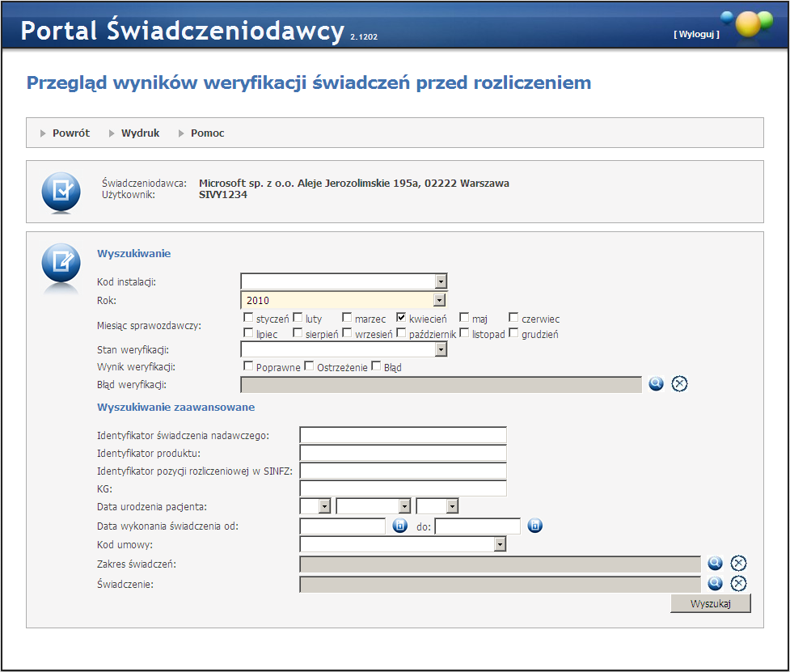790x672 pixels.
Task: Open calendar icon for the 'do' date
Action: 534,526
